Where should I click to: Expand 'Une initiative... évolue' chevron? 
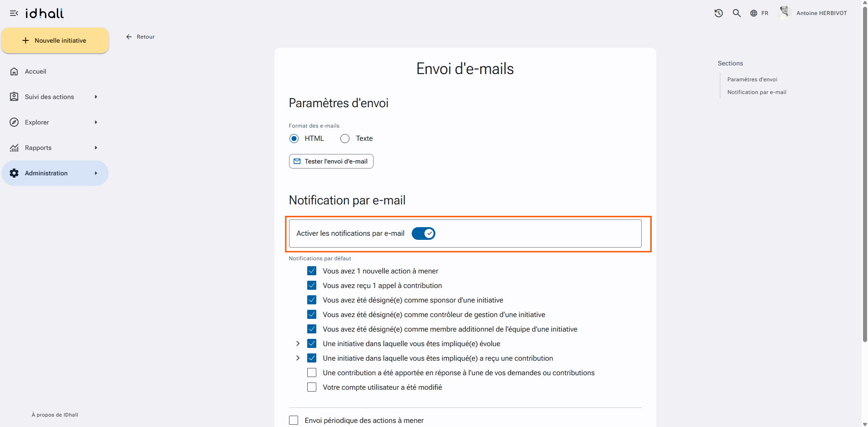(298, 344)
